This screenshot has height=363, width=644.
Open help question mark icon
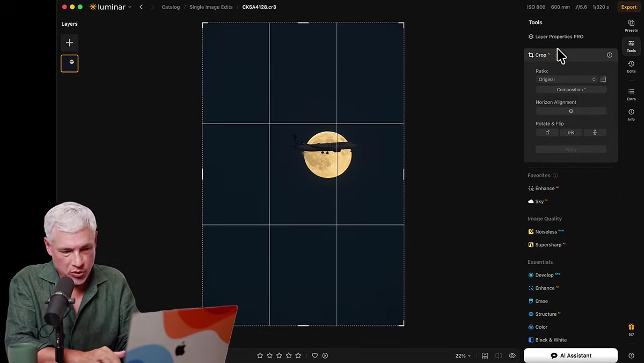click(x=631, y=355)
